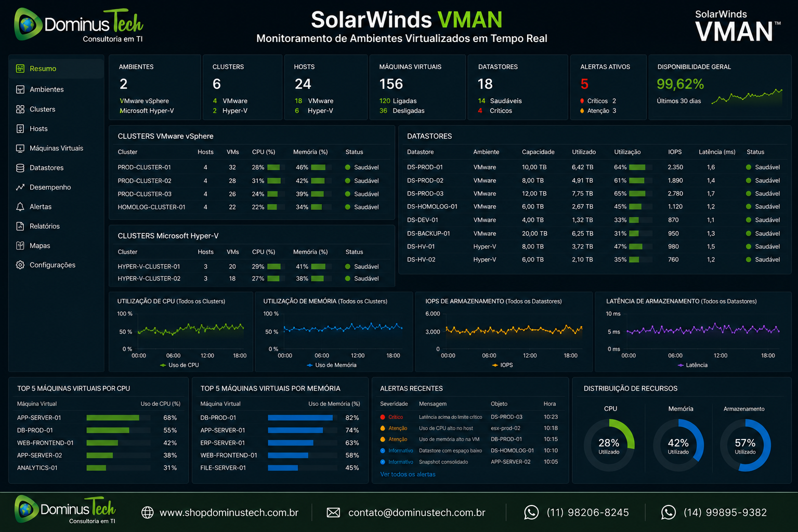The width and height of the screenshot is (798, 532).
Task: Click the Mapas map icon
Action: (x=20, y=246)
